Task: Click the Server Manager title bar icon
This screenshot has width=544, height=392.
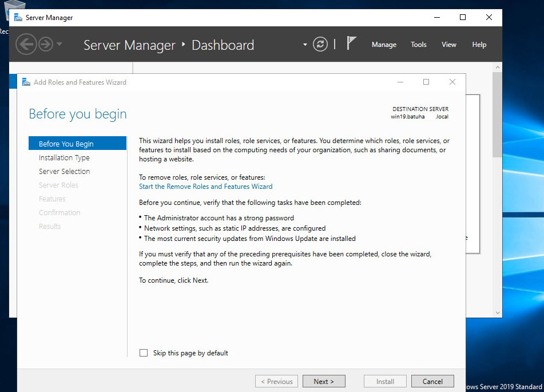Action: point(18,18)
